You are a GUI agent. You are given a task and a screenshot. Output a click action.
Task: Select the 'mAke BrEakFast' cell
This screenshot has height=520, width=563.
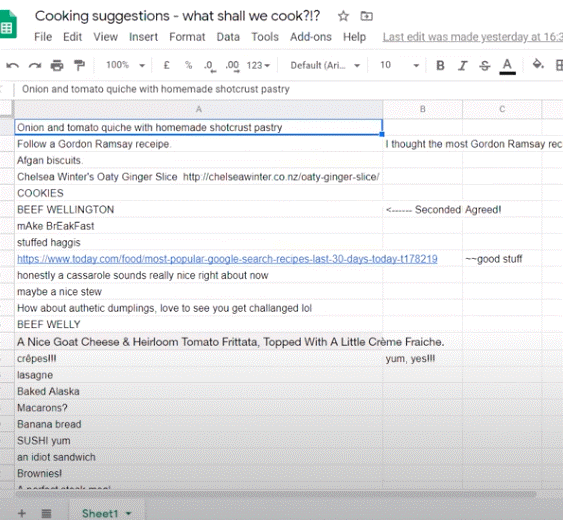199,226
